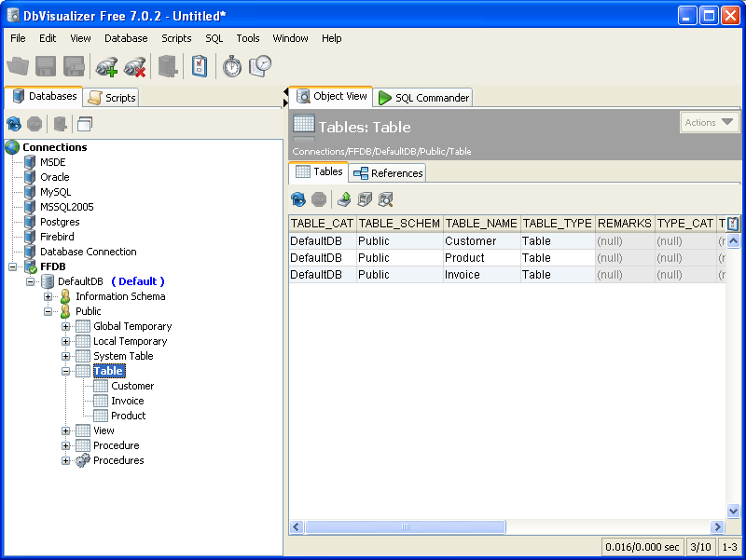This screenshot has height=560, width=746.
Task: Select the Firebird connection
Action: click(x=57, y=237)
